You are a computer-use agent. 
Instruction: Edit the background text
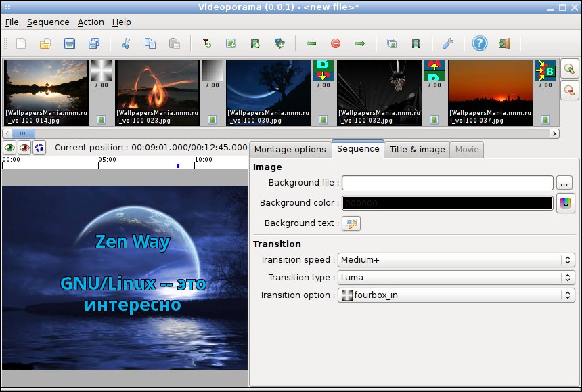click(351, 223)
